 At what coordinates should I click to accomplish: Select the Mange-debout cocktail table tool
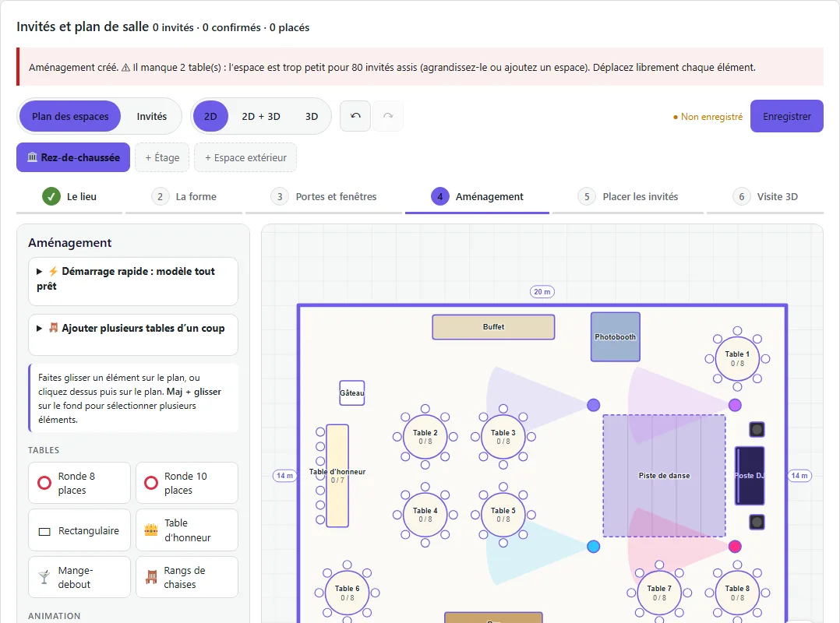pyautogui.click(x=79, y=577)
